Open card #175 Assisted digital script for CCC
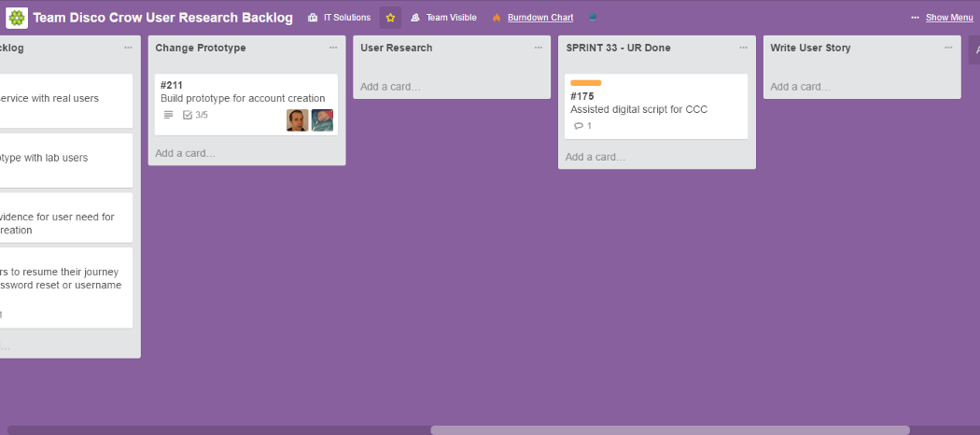Image resolution: width=980 pixels, height=435 pixels. (x=656, y=106)
